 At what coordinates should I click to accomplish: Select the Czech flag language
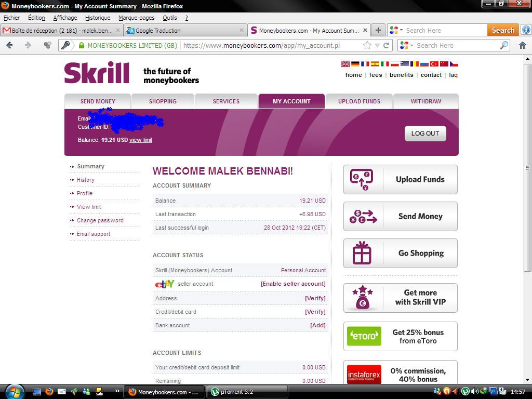click(454, 64)
